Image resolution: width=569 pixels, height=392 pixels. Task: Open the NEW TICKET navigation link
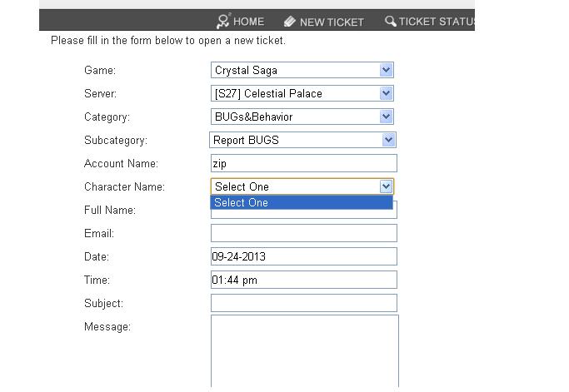(332, 22)
